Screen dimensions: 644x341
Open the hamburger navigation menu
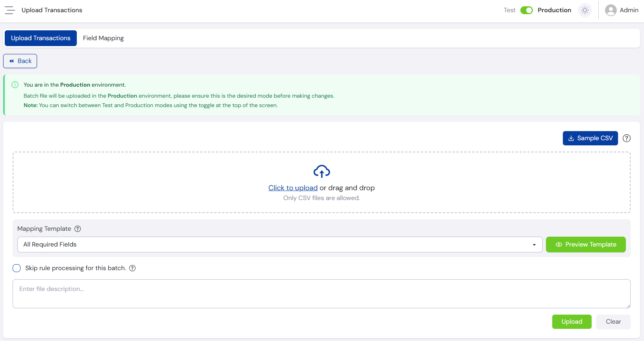point(10,10)
